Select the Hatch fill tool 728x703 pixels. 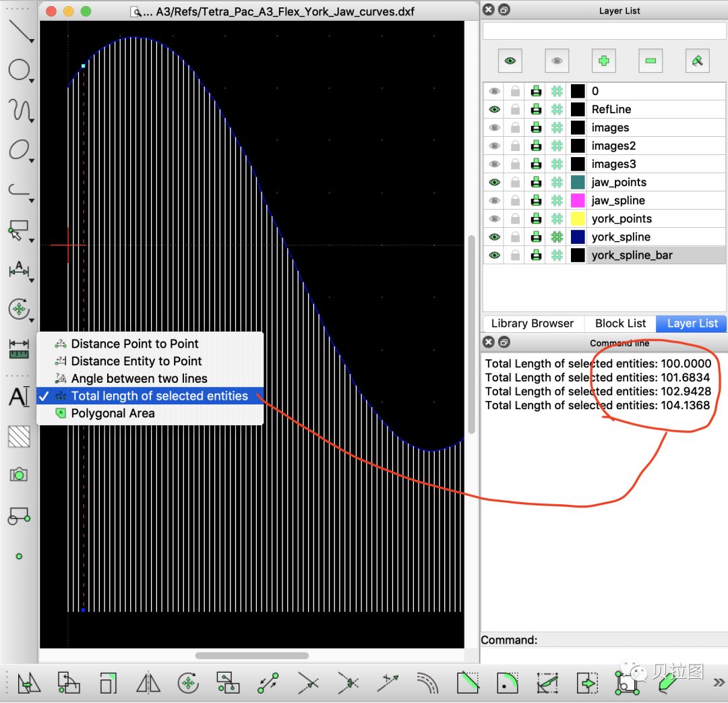click(19, 437)
